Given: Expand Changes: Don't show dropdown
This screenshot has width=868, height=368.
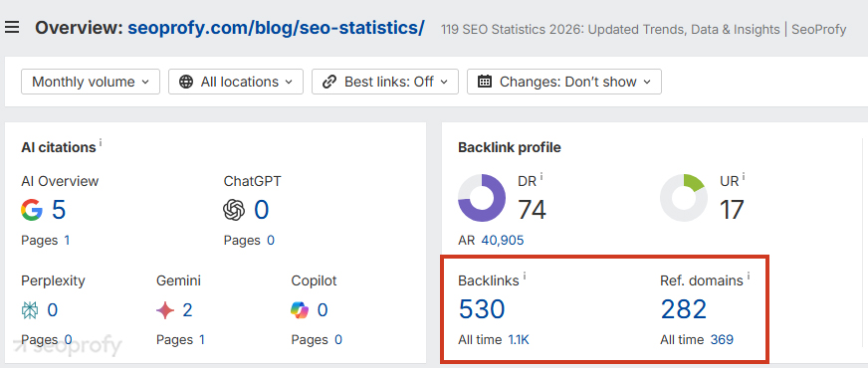Looking at the screenshot, I should point(564,82).
